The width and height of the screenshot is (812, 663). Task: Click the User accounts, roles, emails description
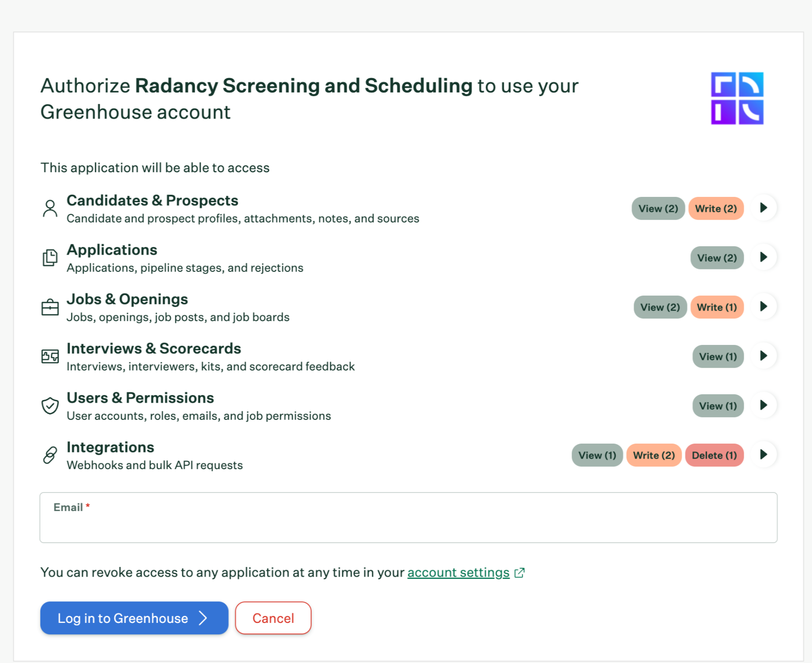tap(199, 416)
